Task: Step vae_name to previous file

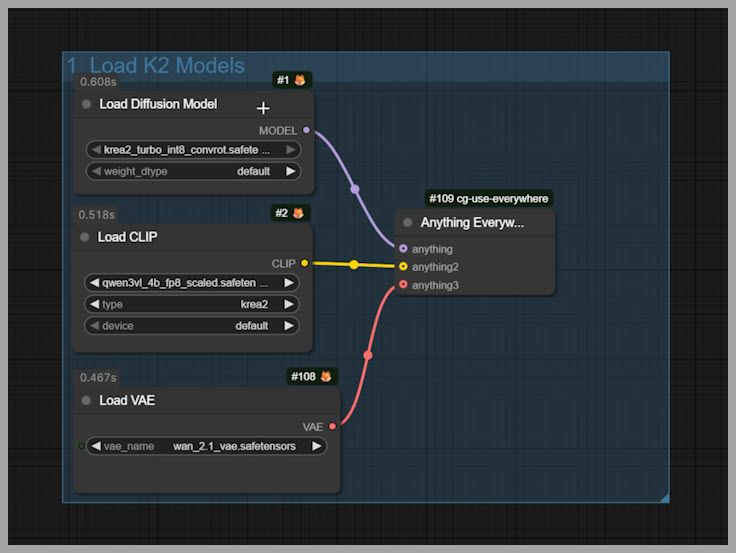Action: 96,446
